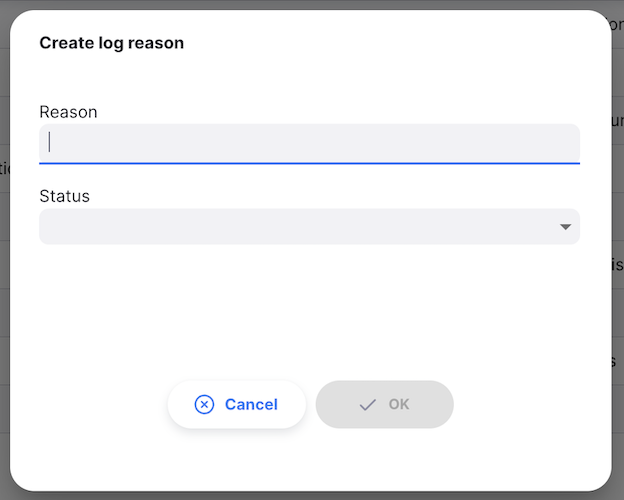
Task: Confirm with the OK button
Action: [x=384, y=404]
